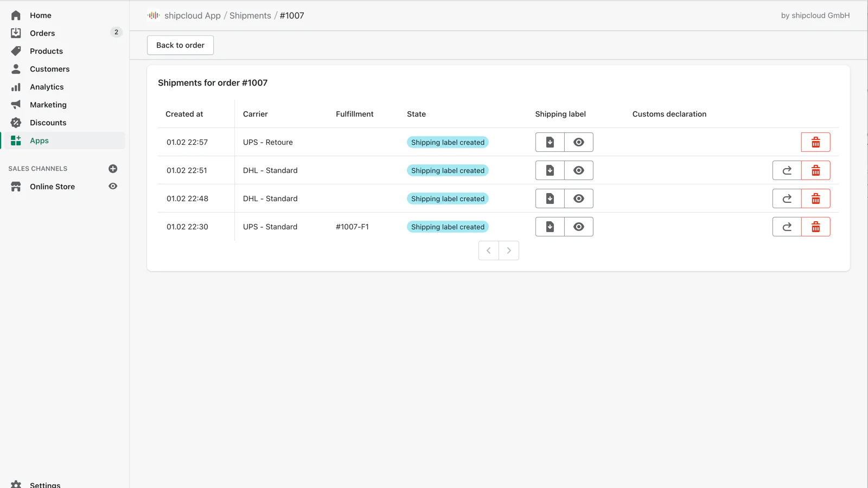The image size is (868, 488).
Task: Go to next page of shipments
Action: click(509, 251)
